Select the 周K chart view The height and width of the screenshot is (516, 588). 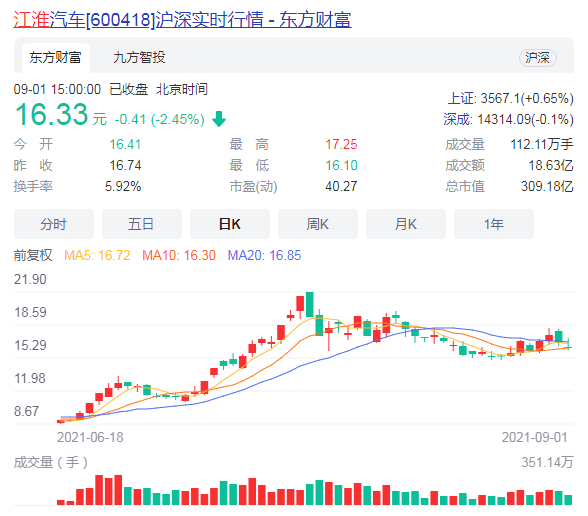click(x=318, y=224)
